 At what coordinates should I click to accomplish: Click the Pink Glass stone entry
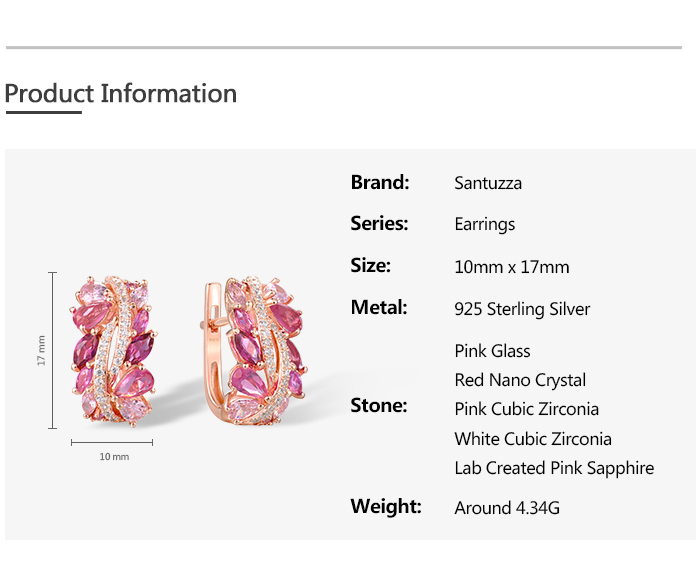click(492, 351)
